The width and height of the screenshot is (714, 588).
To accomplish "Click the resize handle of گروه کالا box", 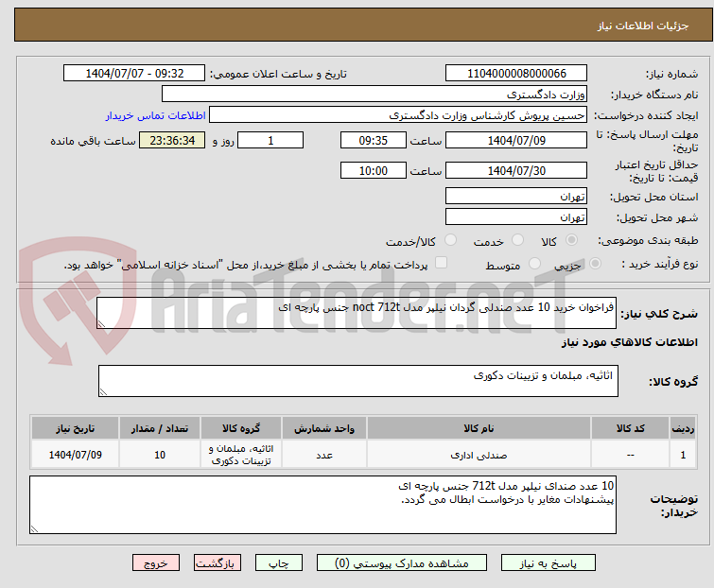I will coord(103,392).
